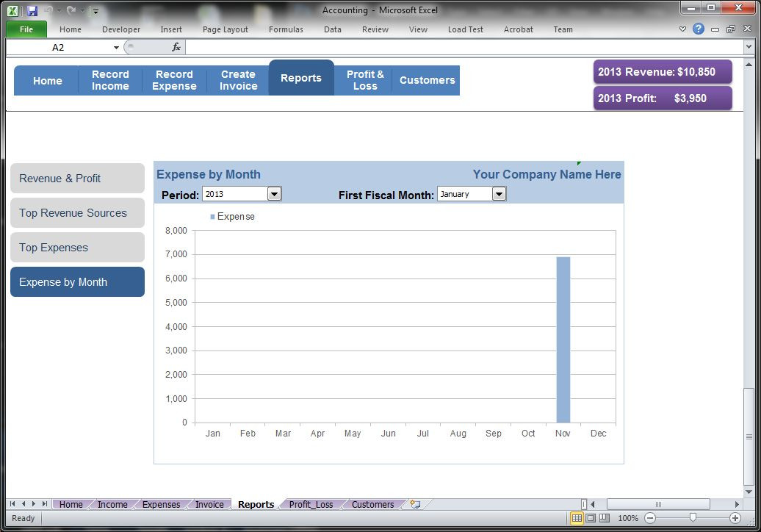
Task: Show the Revenue & Profit report
Action: point(77,178)
